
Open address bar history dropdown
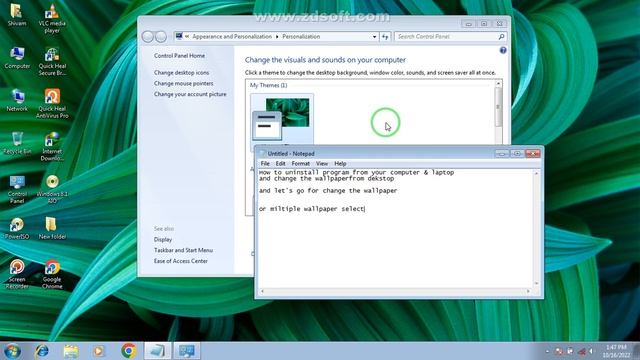point(374,37)
